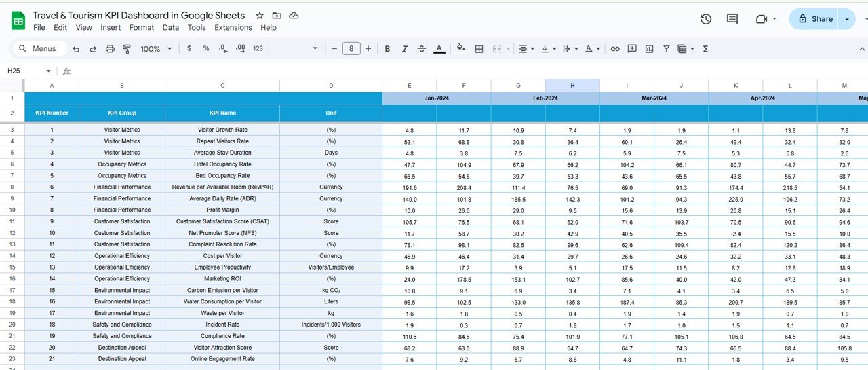This screenshot has height=370, width=868.
Task: Open horizontal align dropdown
Action: tap(526, 49)
